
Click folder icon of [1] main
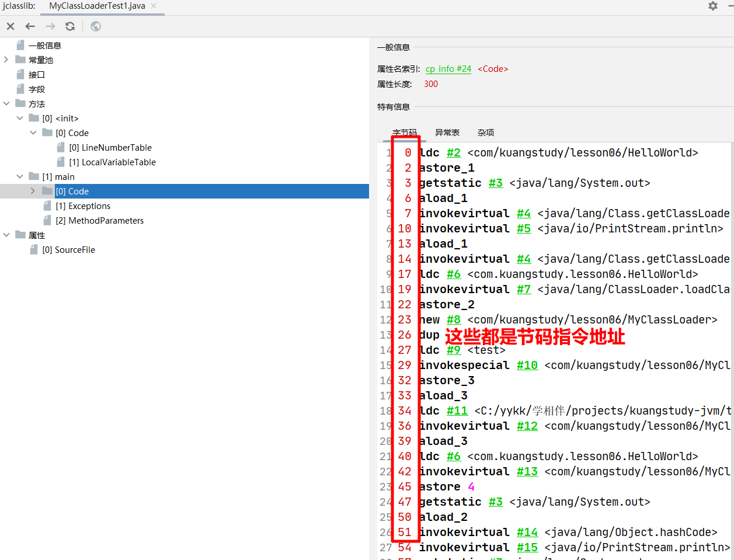coord(34,176)
